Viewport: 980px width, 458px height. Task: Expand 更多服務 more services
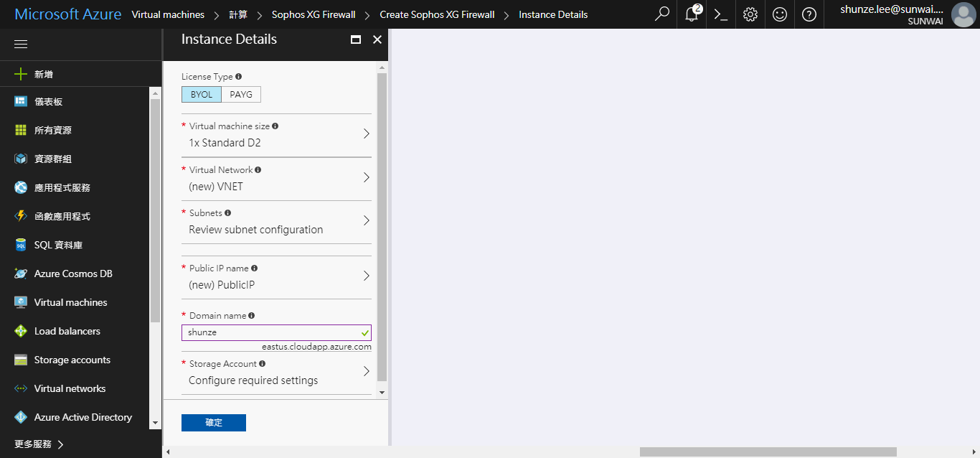[x=40, y=444]
